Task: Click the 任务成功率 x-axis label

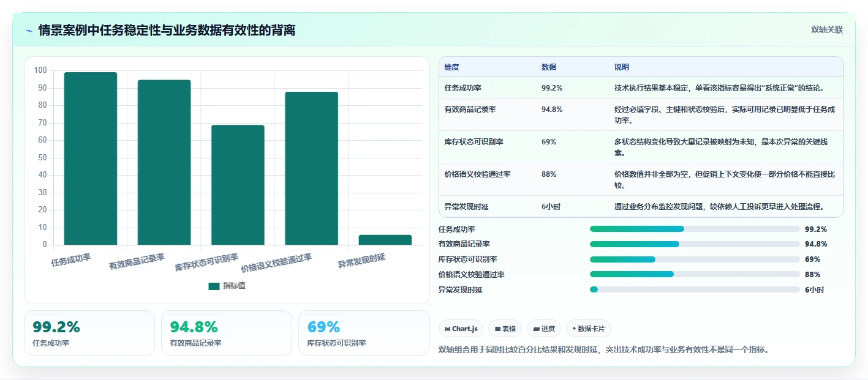Action: 71,260
